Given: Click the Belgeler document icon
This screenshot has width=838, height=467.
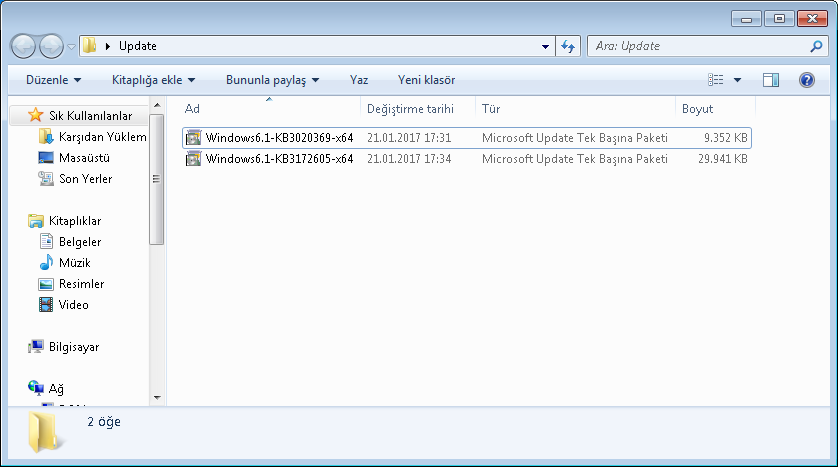Looking at the screenshot, I should point(46,242).
